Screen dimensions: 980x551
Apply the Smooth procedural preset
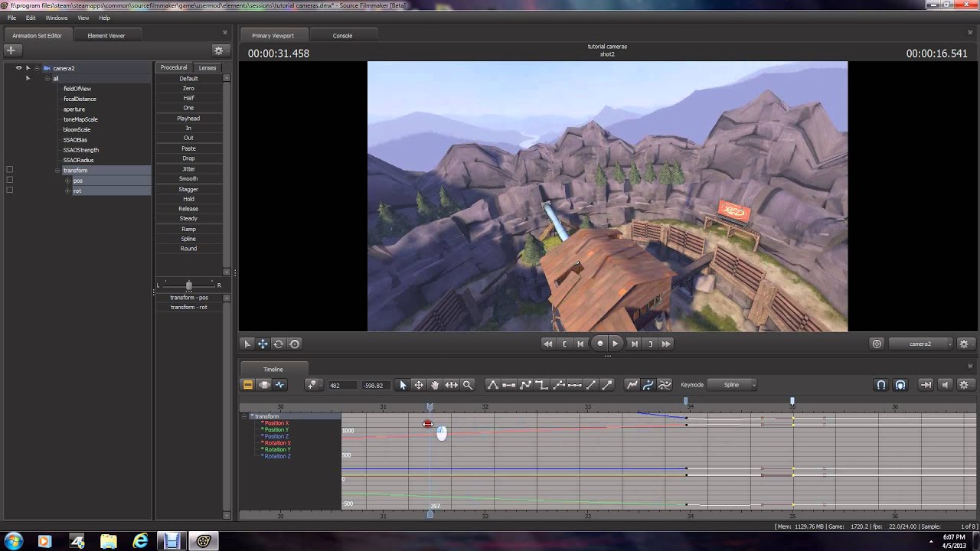pyautogui.click(x=188, y=178)
